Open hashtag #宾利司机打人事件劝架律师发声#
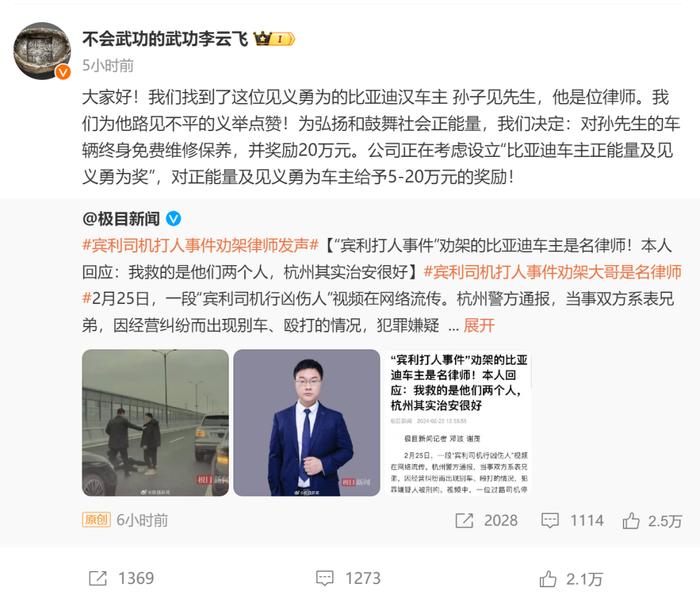The image size is (700, 595). [x=200, y=245]
